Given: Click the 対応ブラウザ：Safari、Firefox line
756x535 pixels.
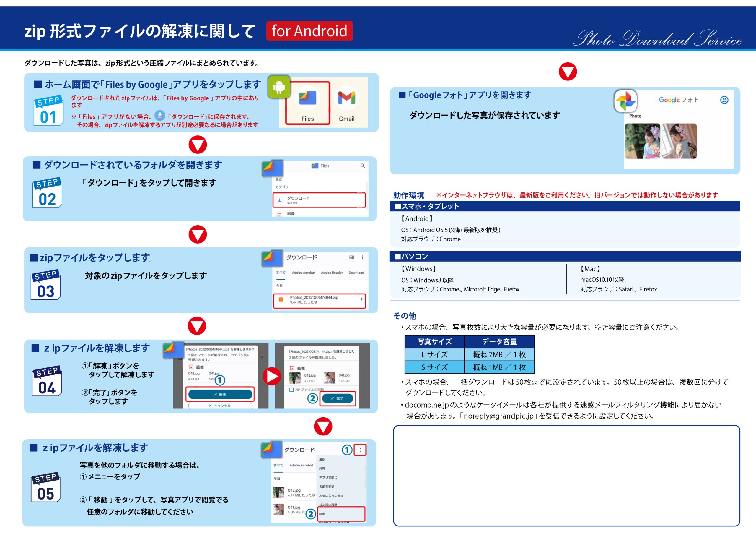Looking at the screenshot, I should (x=618, y=289).
